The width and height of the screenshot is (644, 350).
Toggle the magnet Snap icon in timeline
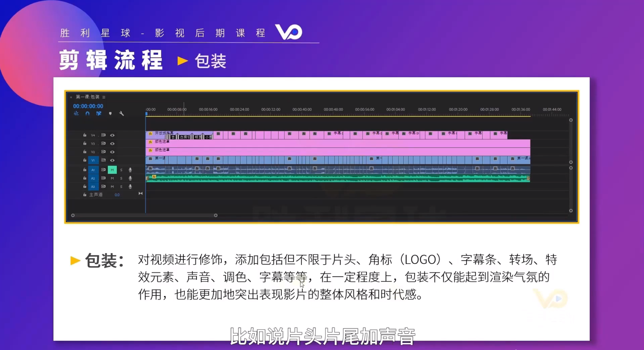(87, 113)
